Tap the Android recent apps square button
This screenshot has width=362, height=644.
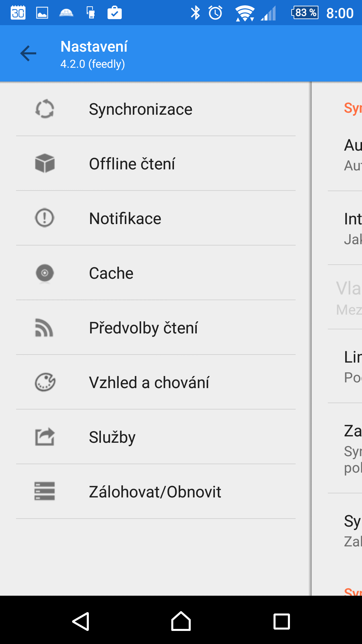coord(282,622)
